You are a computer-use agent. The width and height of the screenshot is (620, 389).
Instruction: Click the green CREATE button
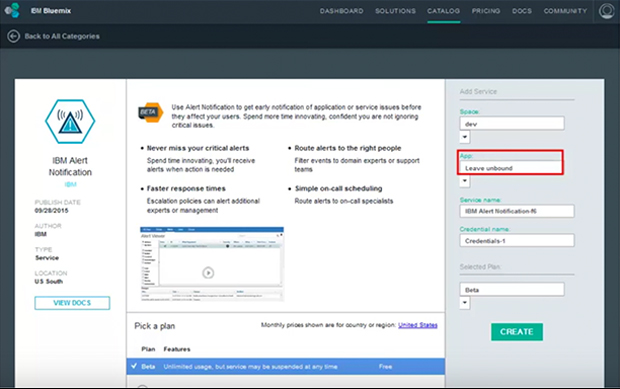pos(517,332)
